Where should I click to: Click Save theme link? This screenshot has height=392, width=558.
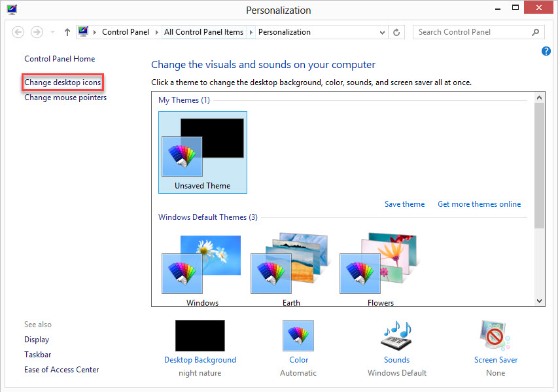click(x=405, y=204)
